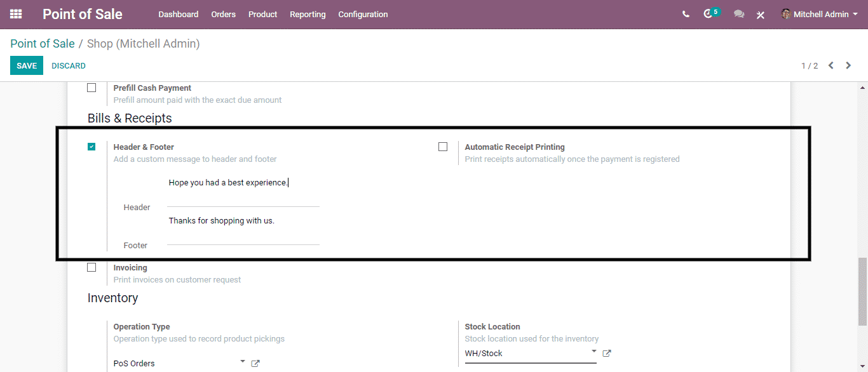The image size is (868, 372).
Task: Open the Configuration menu
Action: tap(363, 14)
